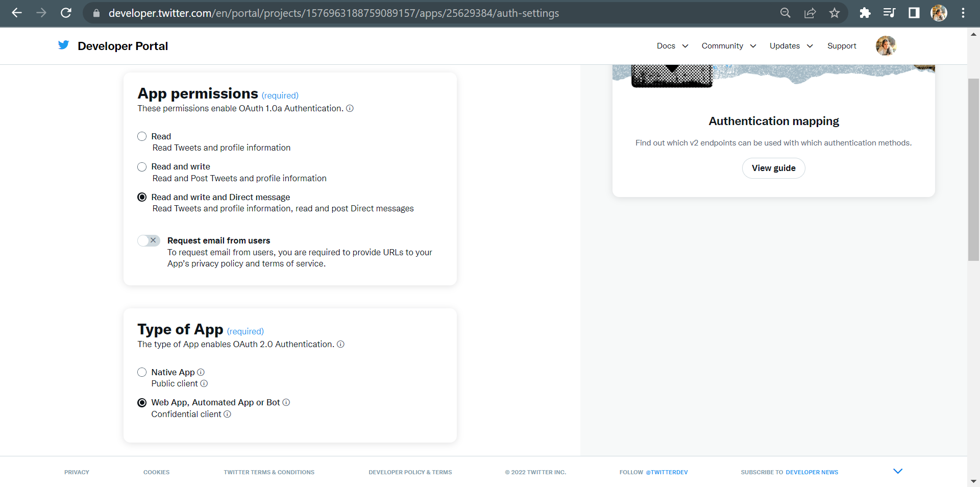The image size is (980, 487).
Task: Expand the Docs dropdown menu
Action: pyautogui.click(x=672, y=46)
